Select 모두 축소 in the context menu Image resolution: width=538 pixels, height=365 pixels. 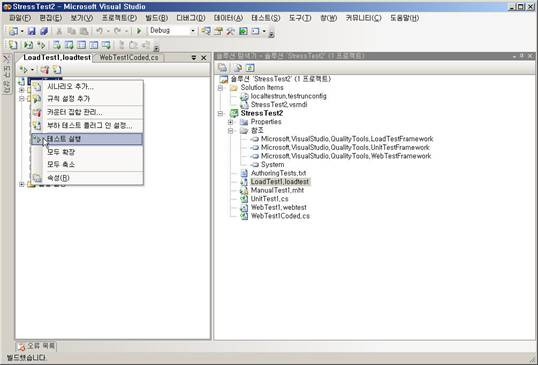[x=87, y=165]
